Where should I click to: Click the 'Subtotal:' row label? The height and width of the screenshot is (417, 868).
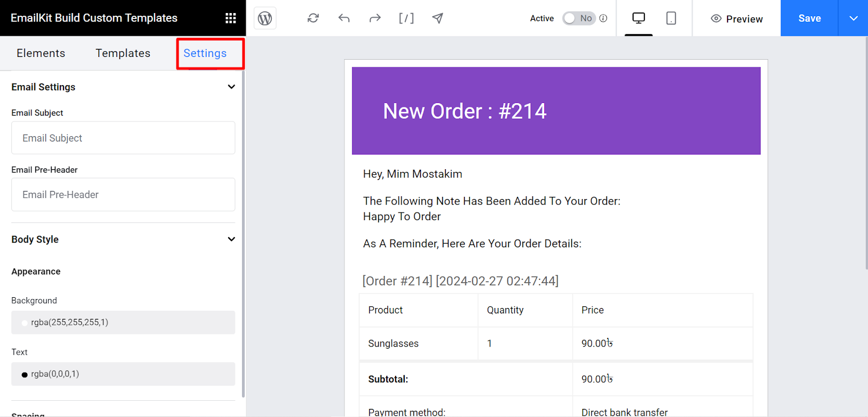click(388, 379)
